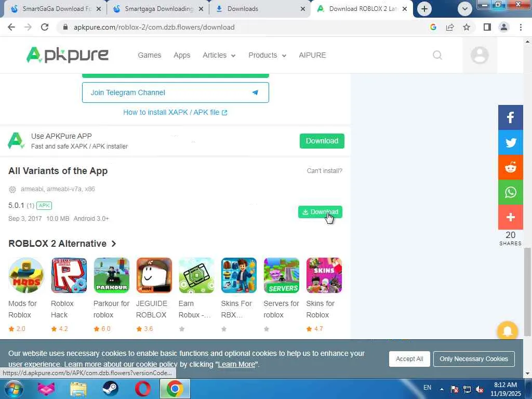The image size is (532, 399).
Task: Bookmark this page with star icon
Action: pyautogui.click(x=467, y=27)
